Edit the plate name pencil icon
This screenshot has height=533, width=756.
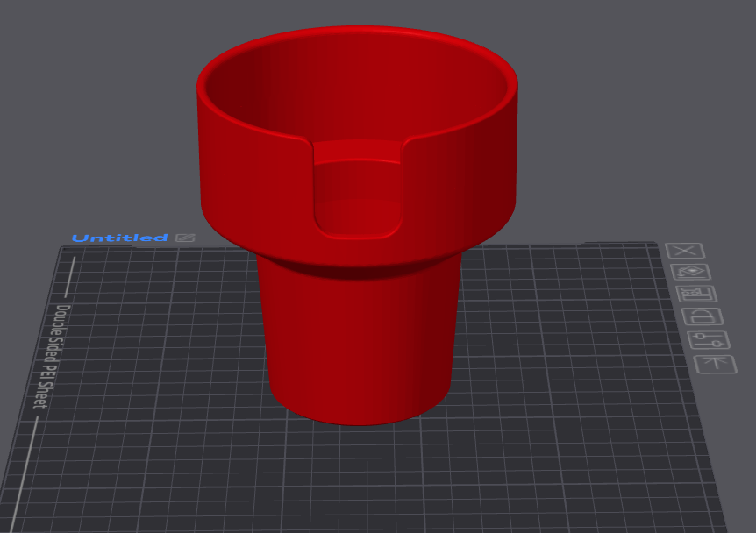point(185,238)
